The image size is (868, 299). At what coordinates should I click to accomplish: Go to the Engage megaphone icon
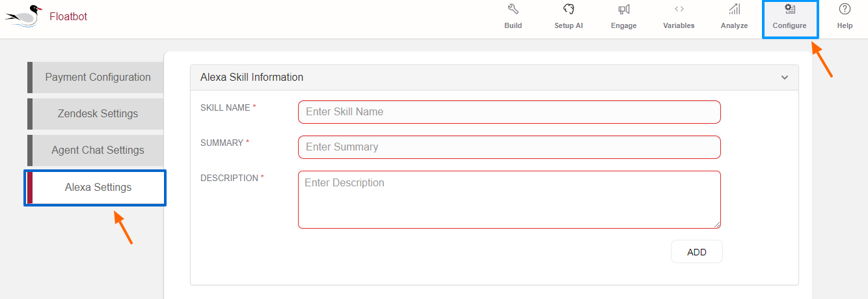[623, 10]
